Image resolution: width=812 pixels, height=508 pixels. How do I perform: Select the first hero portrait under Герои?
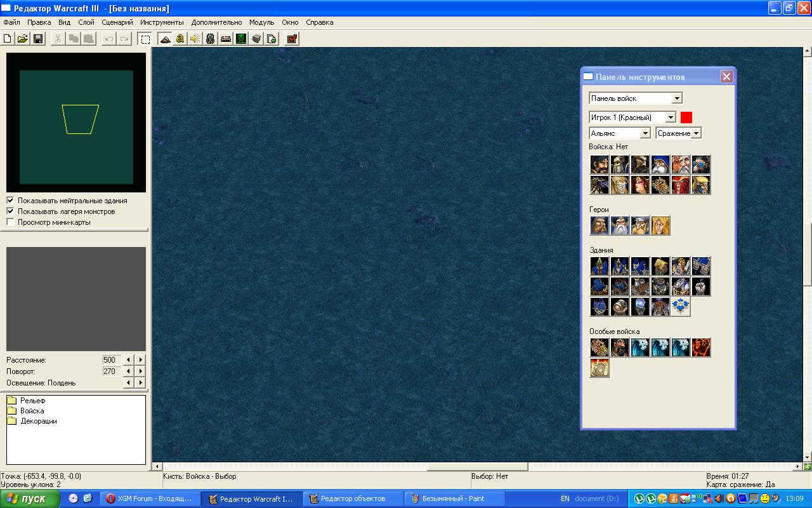(x=599, y=225)
